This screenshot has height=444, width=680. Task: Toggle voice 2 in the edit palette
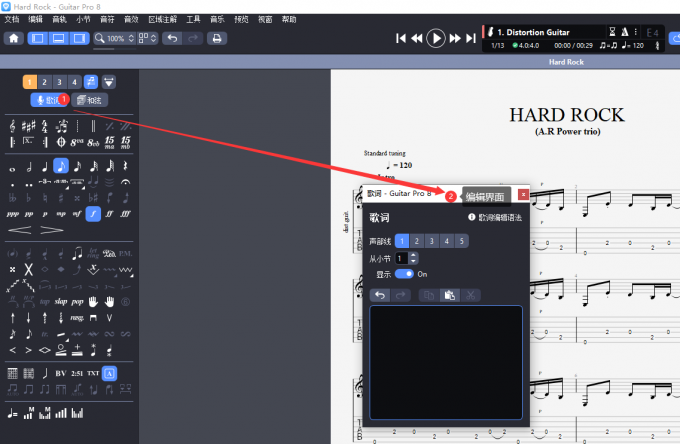45,81
